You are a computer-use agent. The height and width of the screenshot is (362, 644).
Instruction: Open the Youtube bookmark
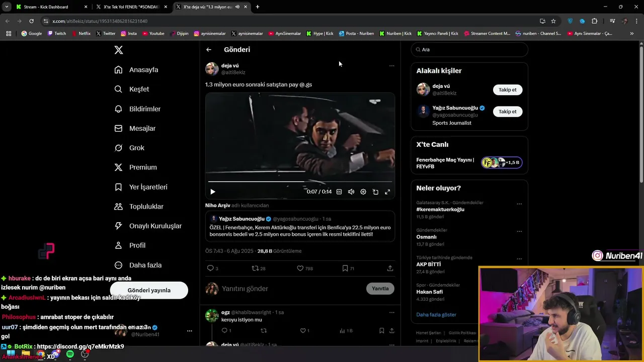coord(153,34)
